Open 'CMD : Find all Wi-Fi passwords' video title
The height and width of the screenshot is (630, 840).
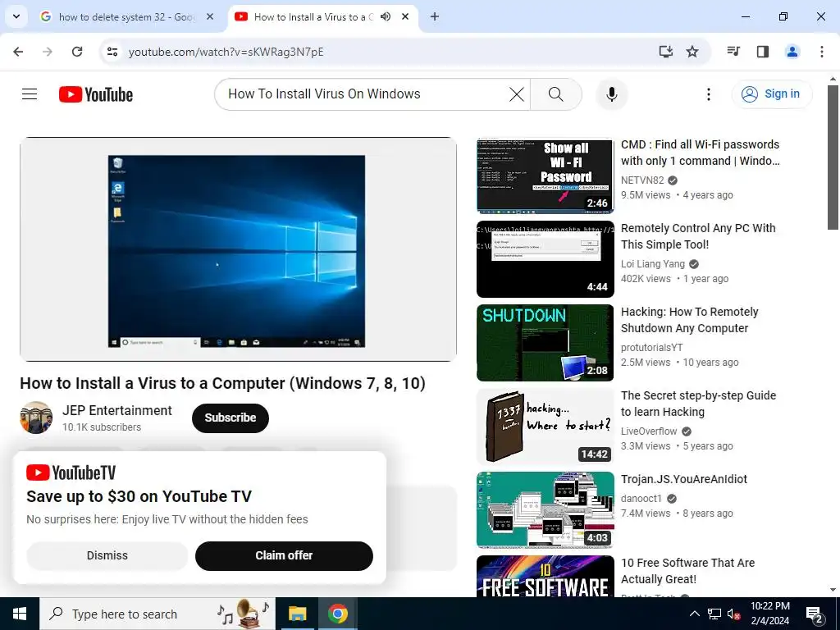[x=701, y=153]
